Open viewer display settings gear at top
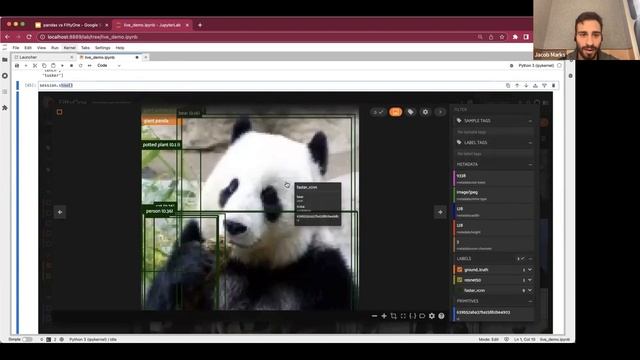This screenshot has width=640, height=360. [425, 112]
